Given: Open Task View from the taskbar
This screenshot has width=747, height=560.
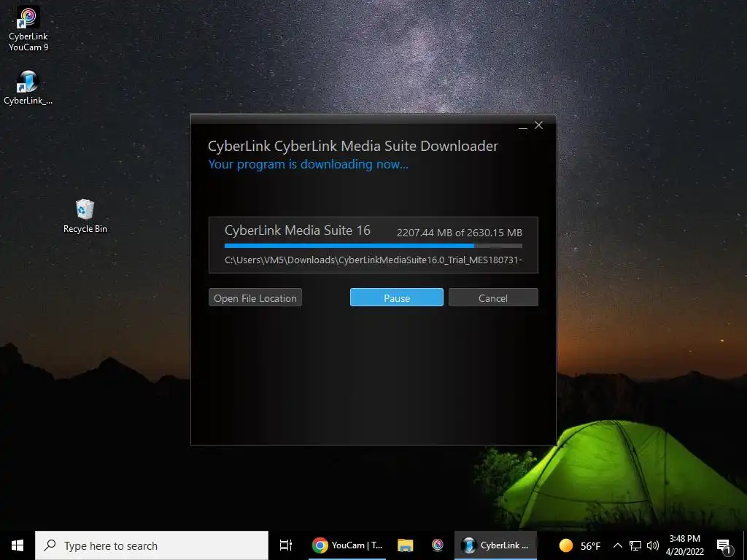Looking at the screenshot, I should 286,545.
